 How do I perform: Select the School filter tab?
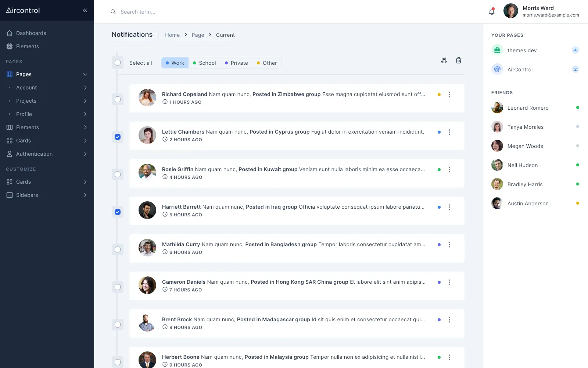(x=204, y=63)
